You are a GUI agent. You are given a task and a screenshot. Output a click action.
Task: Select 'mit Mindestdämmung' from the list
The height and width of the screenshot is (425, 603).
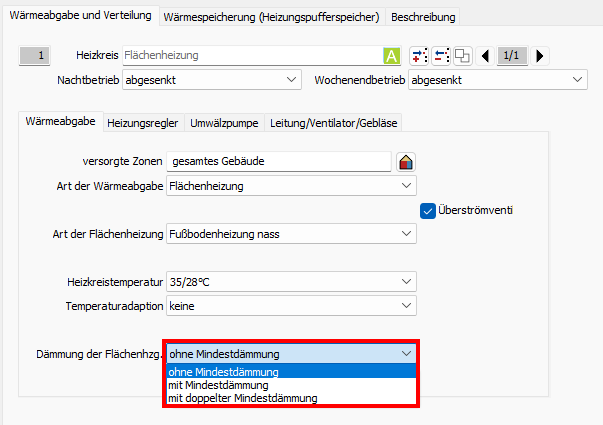218,385
